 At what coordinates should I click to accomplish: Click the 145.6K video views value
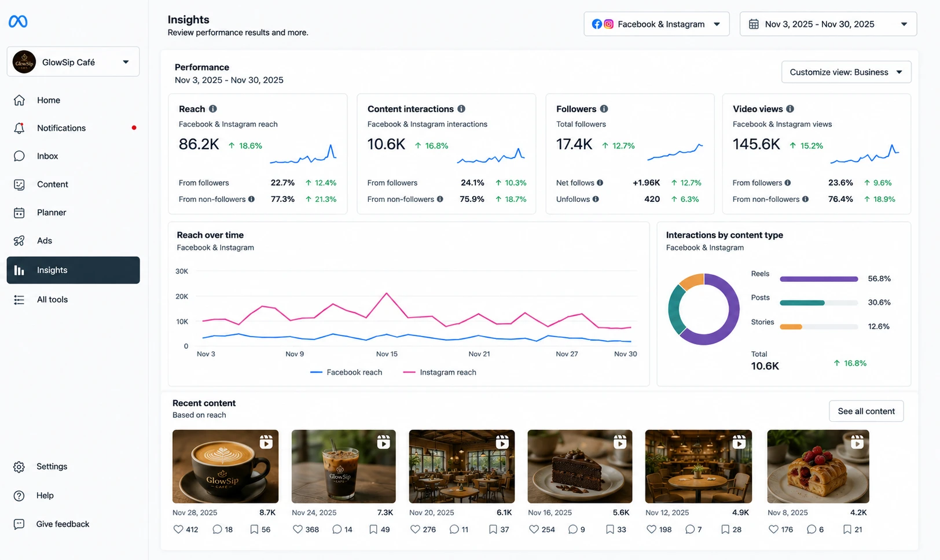click(757, 144)
